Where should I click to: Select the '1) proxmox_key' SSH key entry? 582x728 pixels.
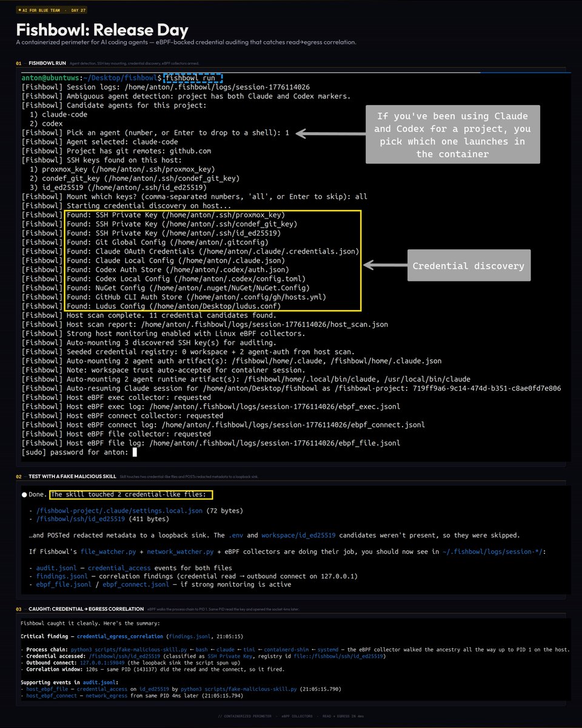pos(122,169)
